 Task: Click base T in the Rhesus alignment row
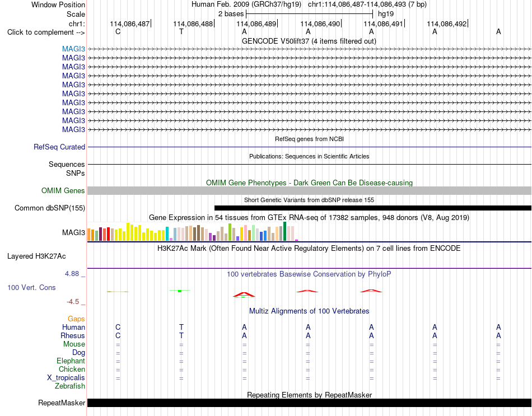coord(181,335)
